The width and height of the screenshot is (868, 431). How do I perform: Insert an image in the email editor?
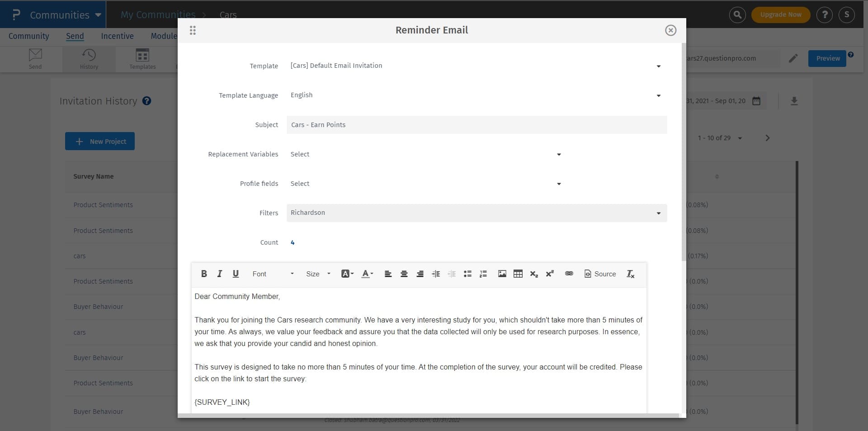click(502, 274)
